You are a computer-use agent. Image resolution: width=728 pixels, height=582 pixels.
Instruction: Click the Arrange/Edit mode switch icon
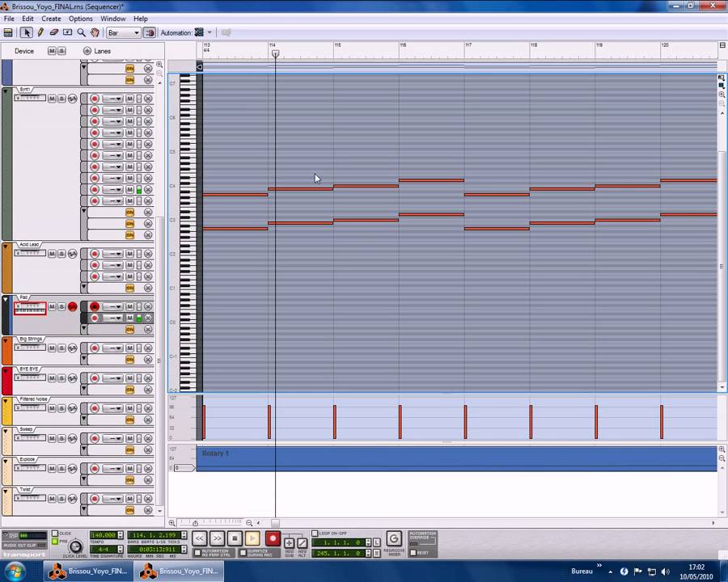(x=8, y=32)
